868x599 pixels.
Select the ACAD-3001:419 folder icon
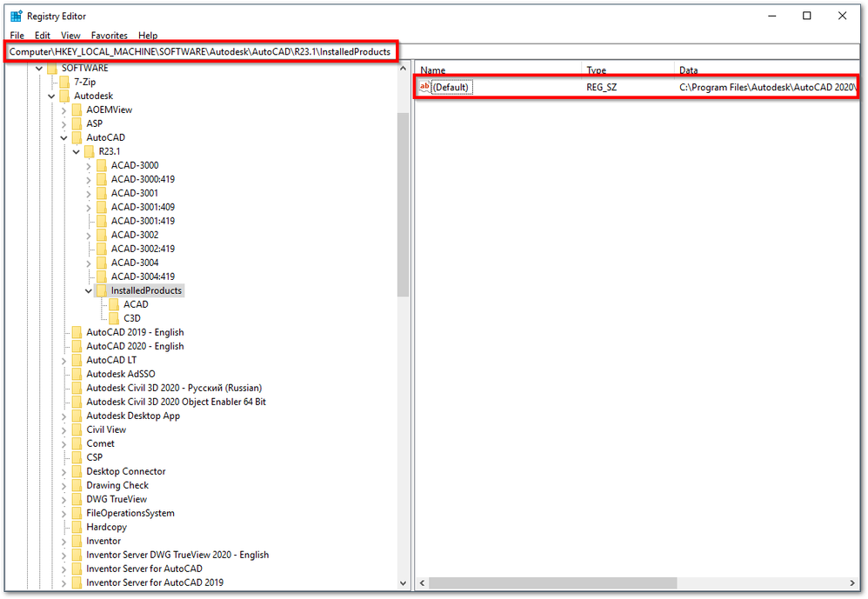coord(101,221)
